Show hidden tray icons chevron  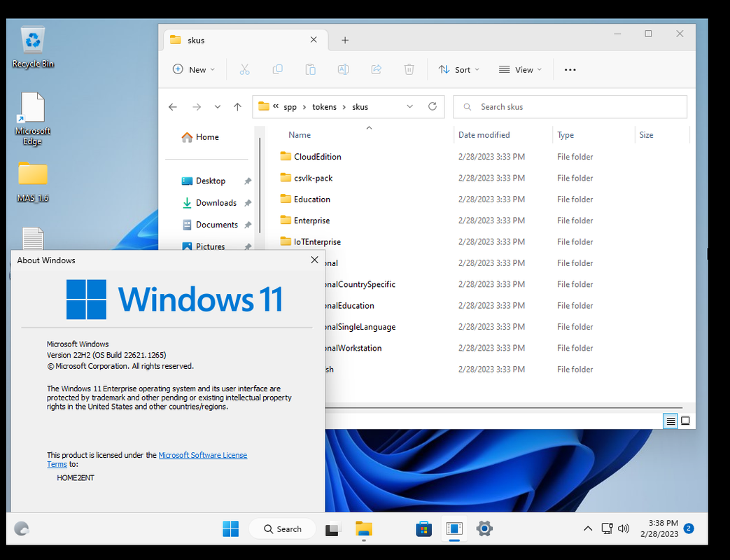pyautogui.click(x=588, y=528)
